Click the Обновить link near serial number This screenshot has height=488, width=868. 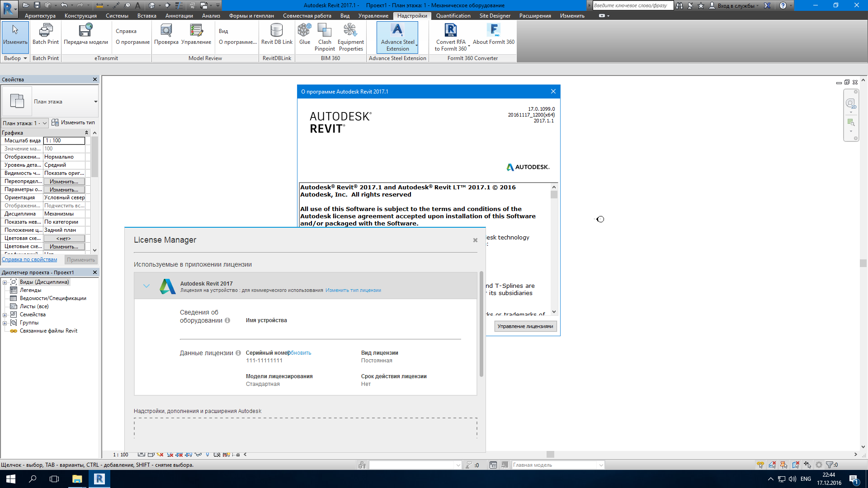(x=299, y=353)
